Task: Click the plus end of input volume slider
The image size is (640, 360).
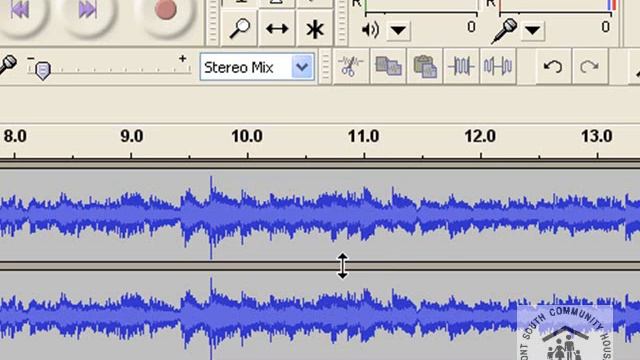Action: [182, 59]
